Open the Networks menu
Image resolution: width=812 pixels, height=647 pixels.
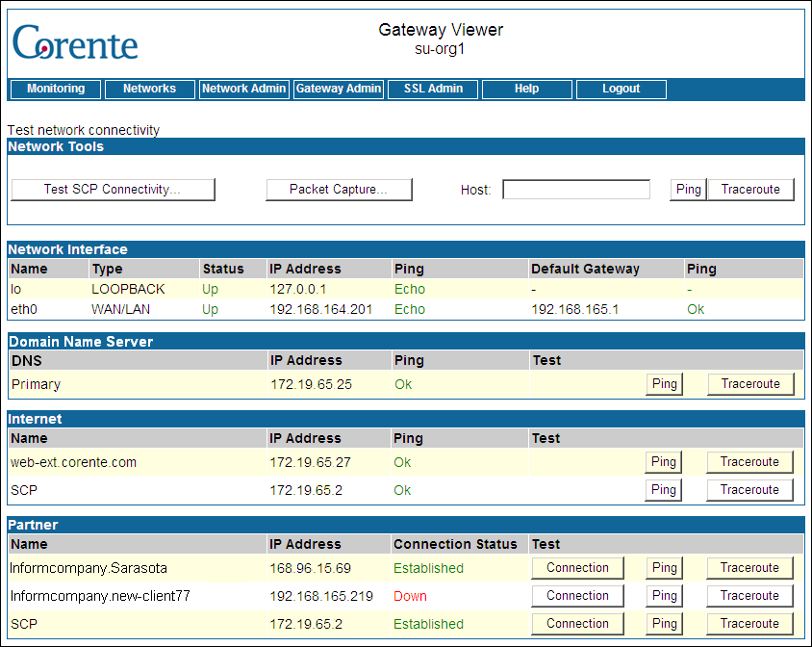[x=150, y=89]
